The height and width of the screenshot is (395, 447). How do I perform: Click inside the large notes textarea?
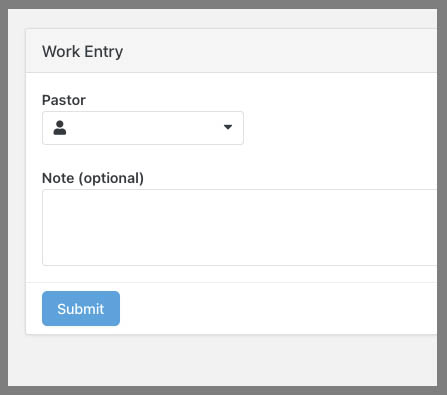239,227
